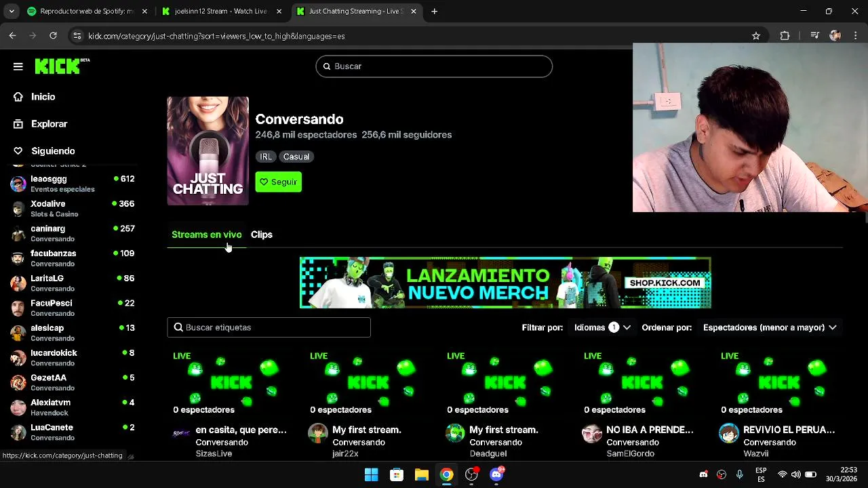Open the hamburger sidebar menu
Image resolution: width=868 pixels, height=488 pixels.
coord(18,66)
